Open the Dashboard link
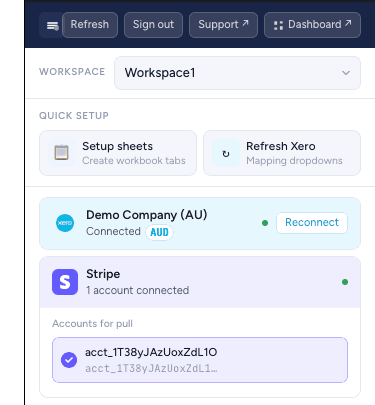This screenshot has height=405, width=375. 312,25
